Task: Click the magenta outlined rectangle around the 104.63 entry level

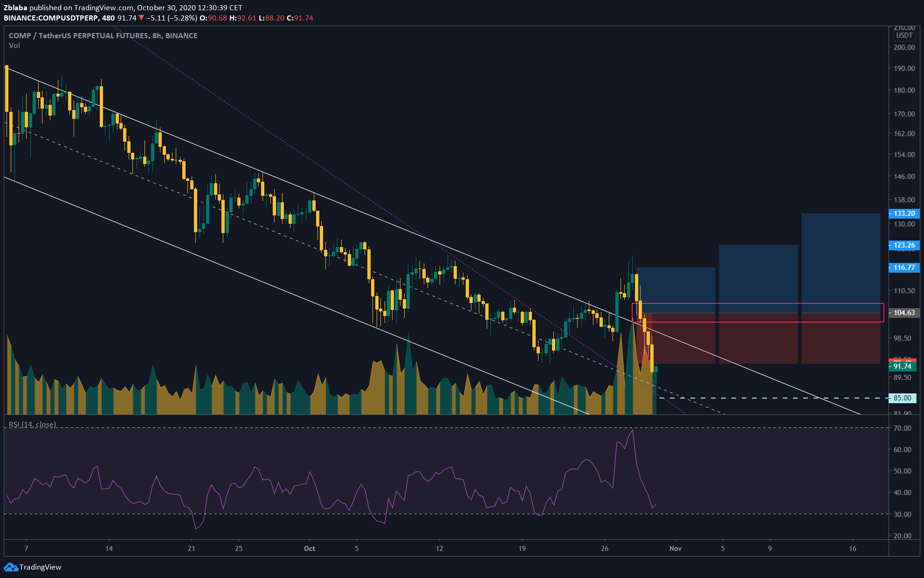Action: [x=758, y=313]
